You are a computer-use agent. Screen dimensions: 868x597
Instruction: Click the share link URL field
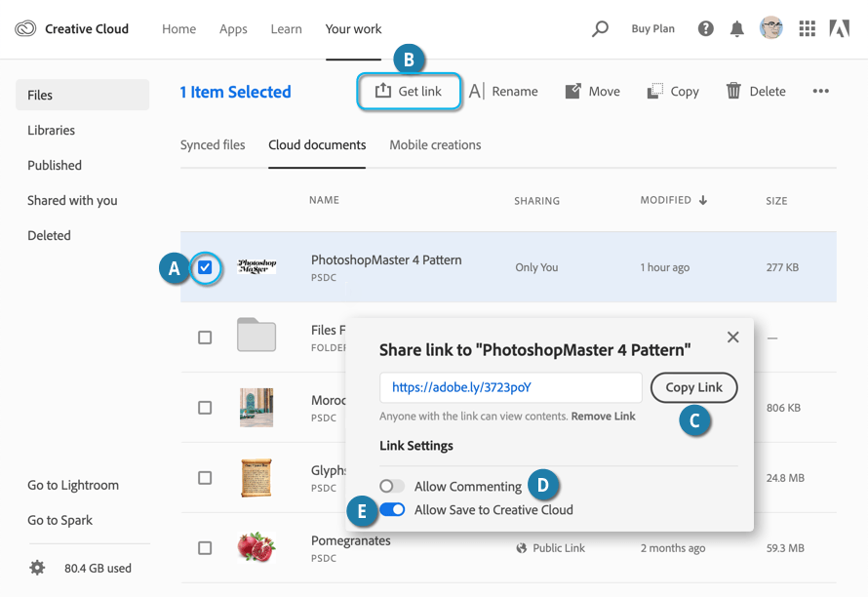[511, 387]
